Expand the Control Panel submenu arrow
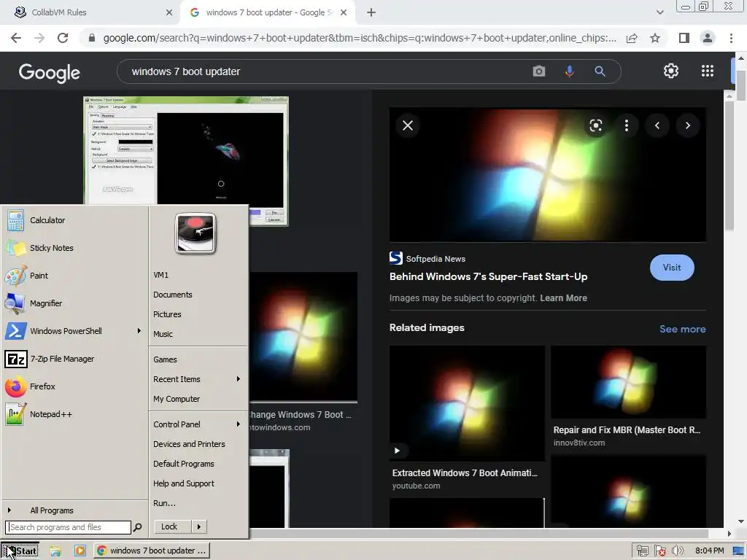The width and height of the screenshot is (747, 560). pos(239,424)
